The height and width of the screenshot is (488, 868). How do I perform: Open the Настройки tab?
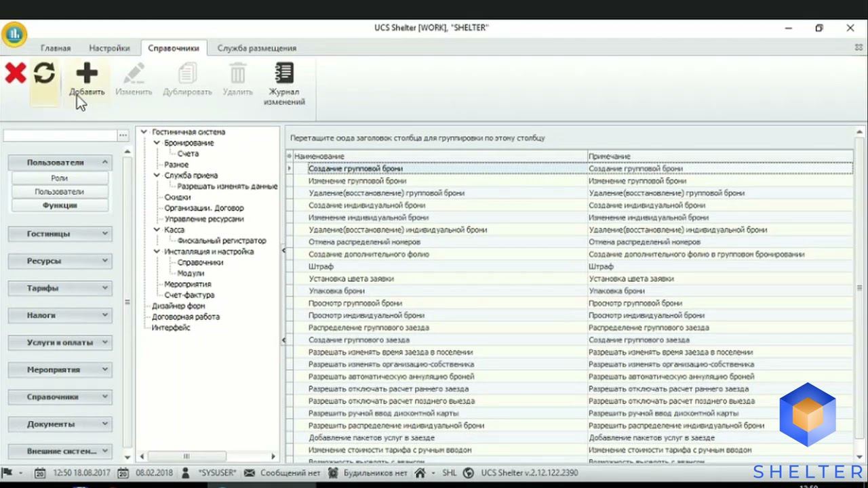(x=109, y=48)
